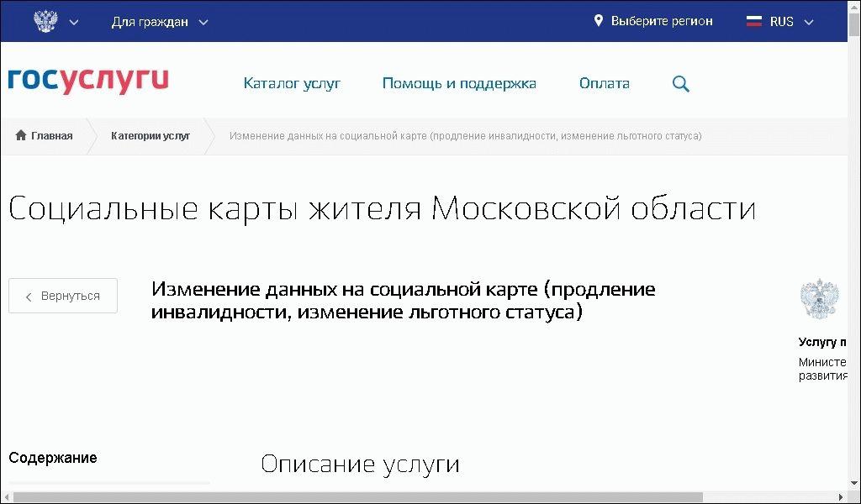The width and height of the screenshot is (861, 504).
Task: Open "Категории услуг" breadcrumb
Action: coord(151,135)
